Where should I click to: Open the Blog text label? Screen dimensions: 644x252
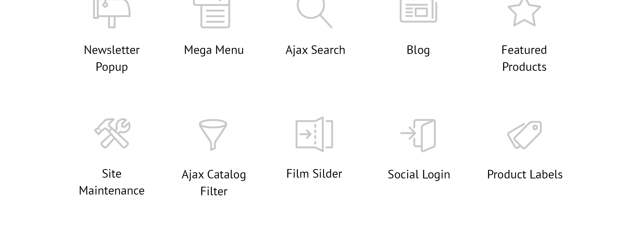coord(418,50)
